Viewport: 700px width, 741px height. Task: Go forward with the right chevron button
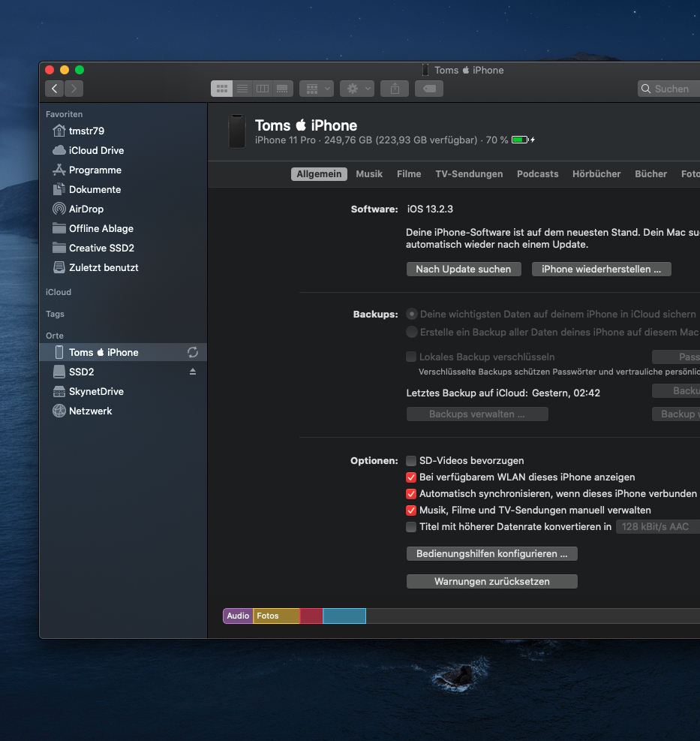[x=74, y=89]
